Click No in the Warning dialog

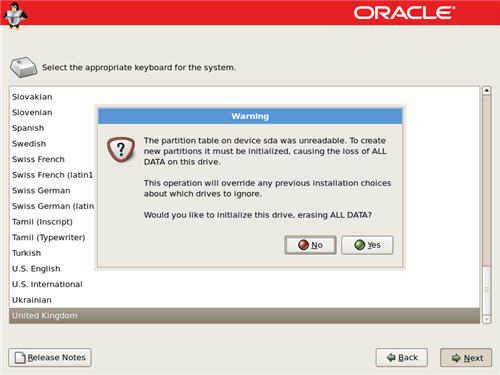pos(310,245)
